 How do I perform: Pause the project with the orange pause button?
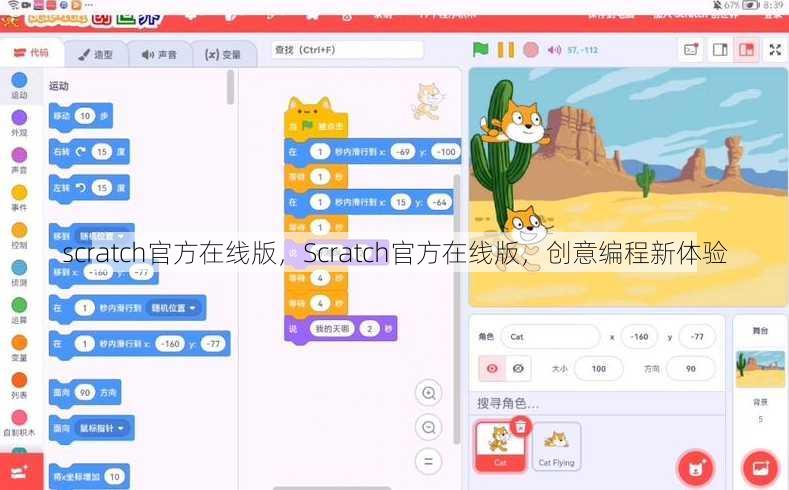(x=506, y=50)
